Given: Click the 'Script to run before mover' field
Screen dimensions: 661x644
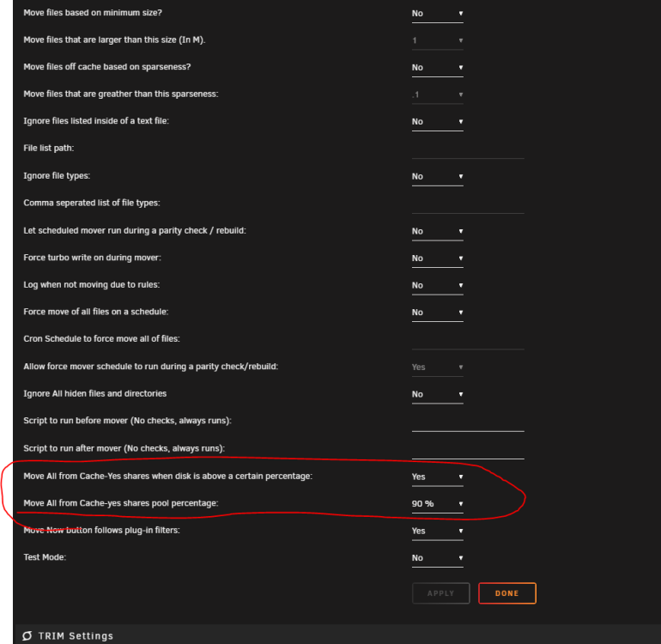Looking at the screenshot, I should click(468, 422).
